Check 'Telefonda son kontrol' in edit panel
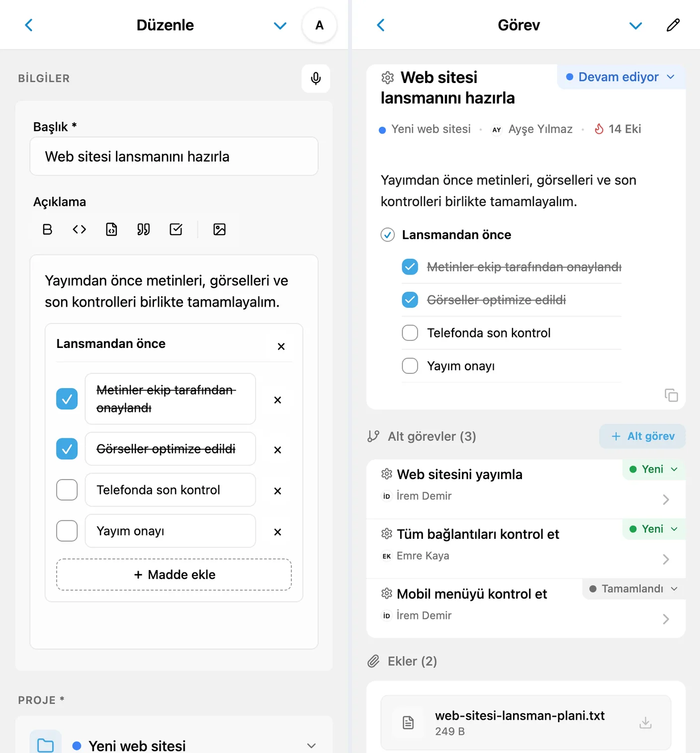The image size is (700, 753). pos(67,490)
